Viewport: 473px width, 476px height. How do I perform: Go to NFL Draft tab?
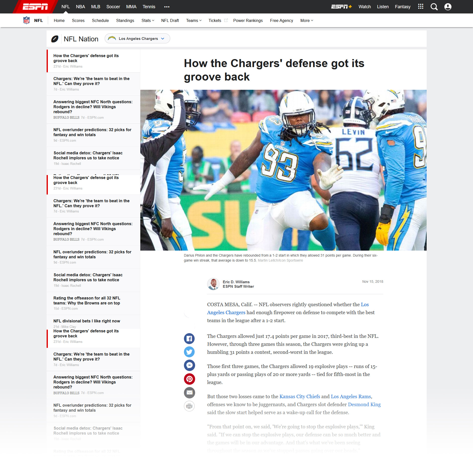pyautogui.click(x=170, y=20)
